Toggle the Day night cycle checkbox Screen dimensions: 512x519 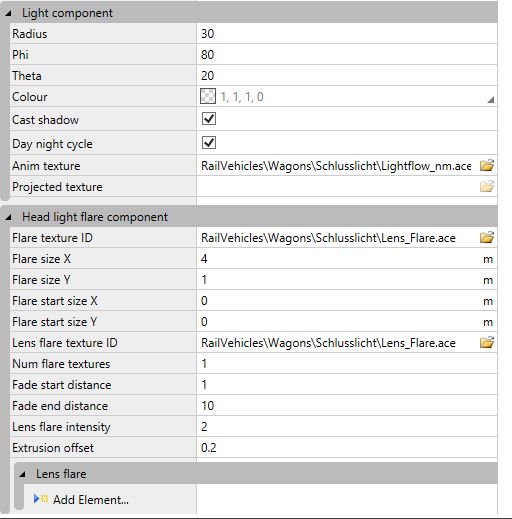(209, 143)
